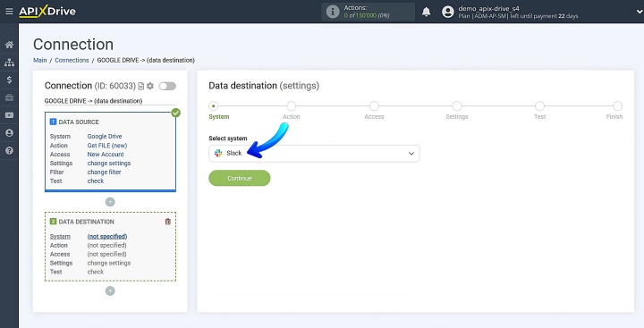644x328 pixels.
Task: Click the destination System (not specified) link
Action: [107, 237]
